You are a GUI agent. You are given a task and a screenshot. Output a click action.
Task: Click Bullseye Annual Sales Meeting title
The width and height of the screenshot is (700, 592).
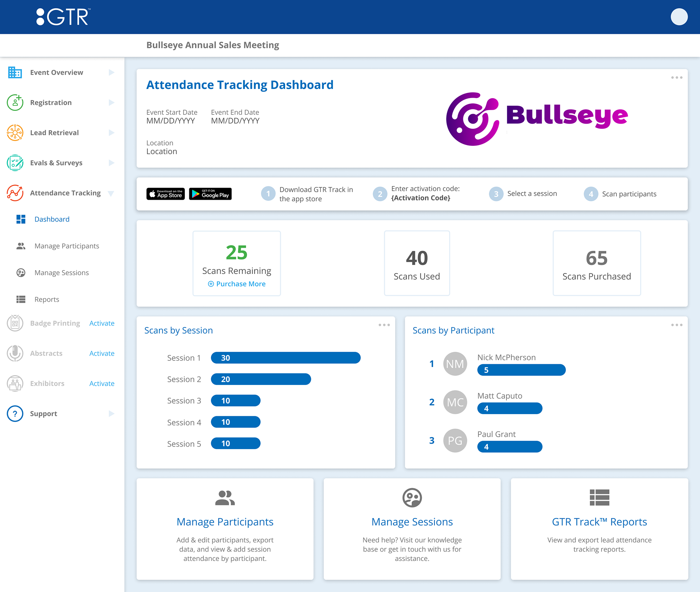(x=213, y=45)
